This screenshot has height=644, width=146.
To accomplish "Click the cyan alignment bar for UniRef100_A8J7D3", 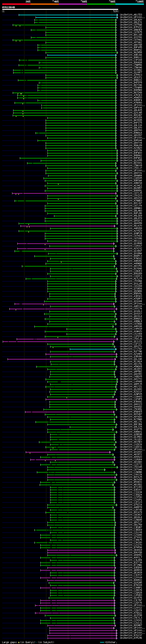I will [x=68, y=15].
